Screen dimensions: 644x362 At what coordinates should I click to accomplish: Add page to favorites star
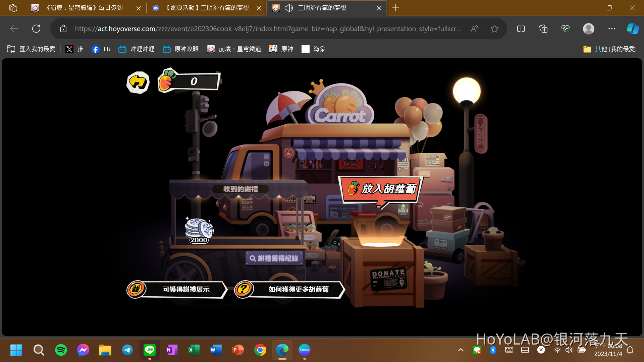tap(494, 29)
